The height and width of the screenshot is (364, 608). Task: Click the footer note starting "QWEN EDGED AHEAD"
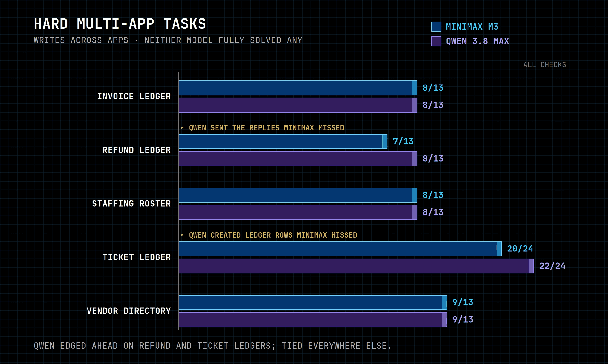point(213,346)
